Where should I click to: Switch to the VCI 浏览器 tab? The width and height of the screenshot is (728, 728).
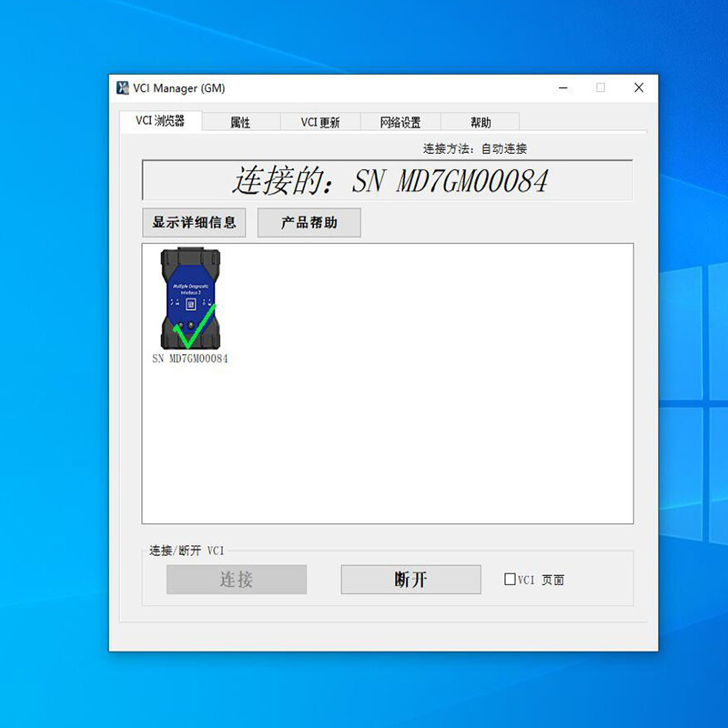point(161,121)
